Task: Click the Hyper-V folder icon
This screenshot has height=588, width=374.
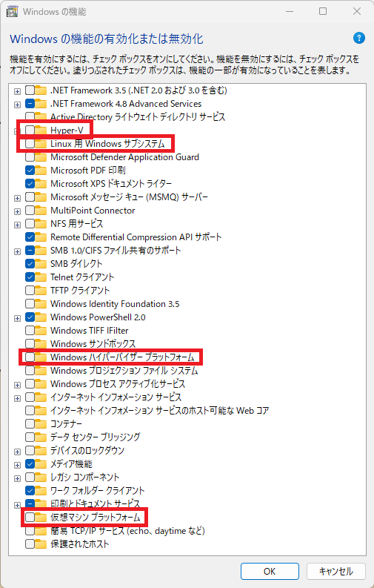Action: (x=41, y=130)
